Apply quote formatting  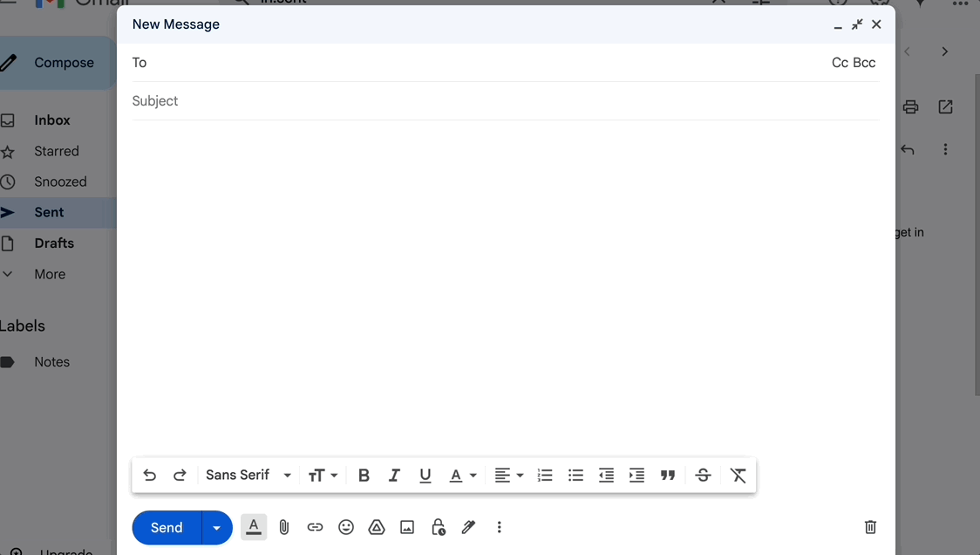click(668, 476)
